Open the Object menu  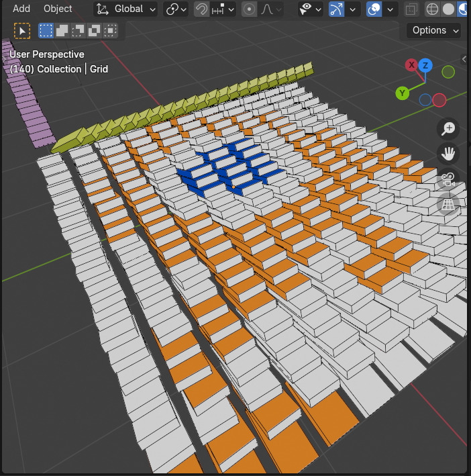coord(58,9)
